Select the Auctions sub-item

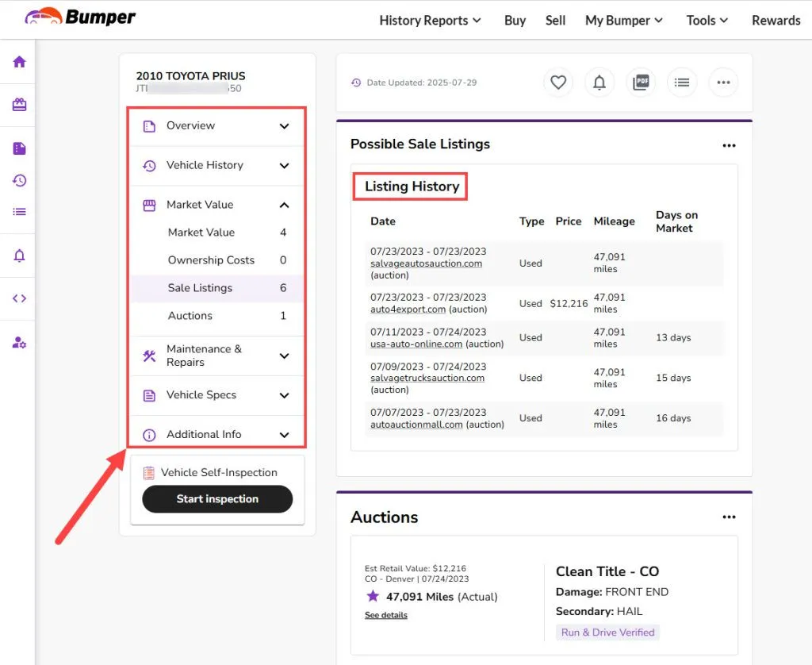(x=216, y=316)
